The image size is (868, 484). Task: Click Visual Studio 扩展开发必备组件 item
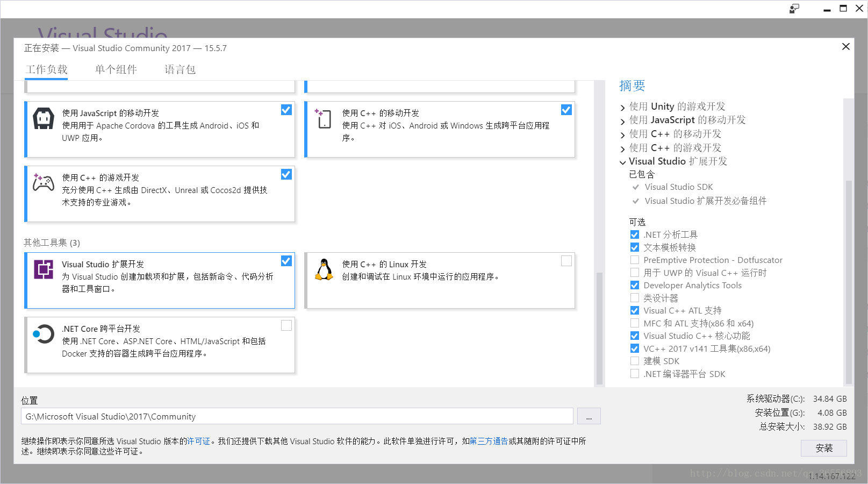point(706,201)
